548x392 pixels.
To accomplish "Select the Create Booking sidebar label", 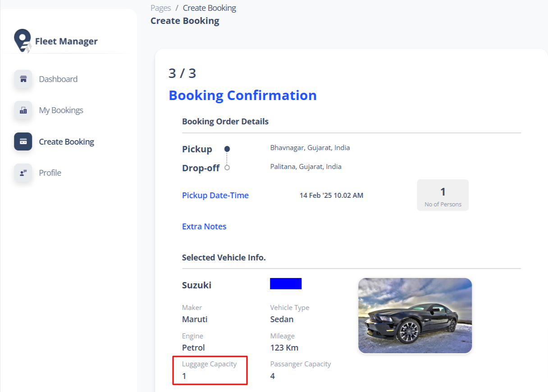I will 66,142.
